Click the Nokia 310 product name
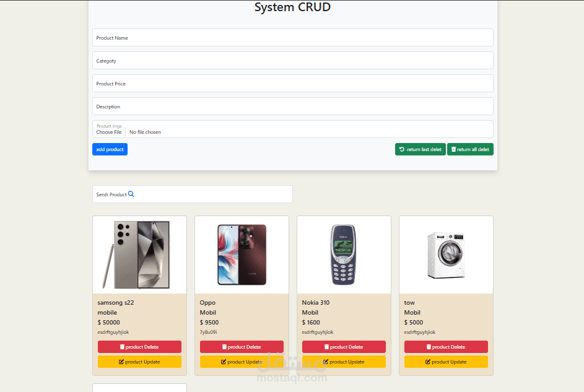Screen dimensions: 584x392 (316, 302)
